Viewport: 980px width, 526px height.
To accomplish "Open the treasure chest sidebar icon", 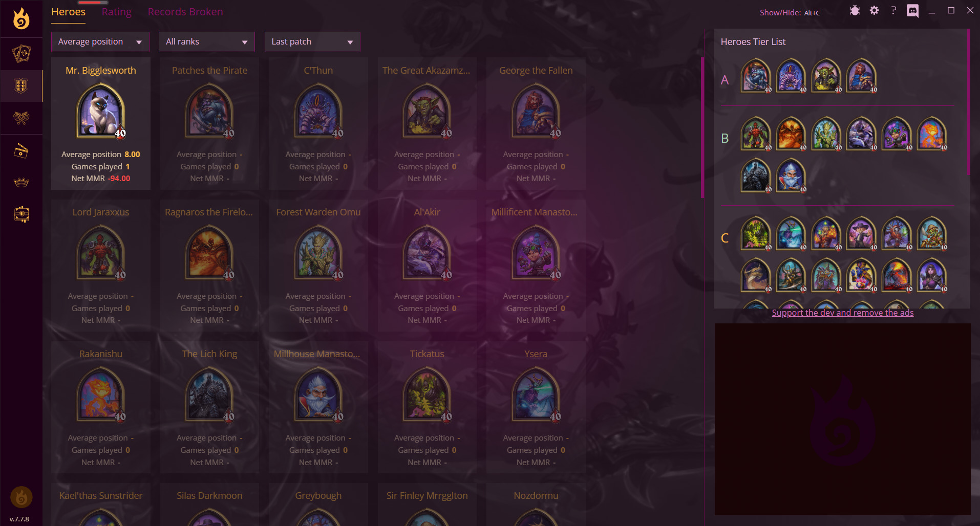I will [x=21, y=214].
